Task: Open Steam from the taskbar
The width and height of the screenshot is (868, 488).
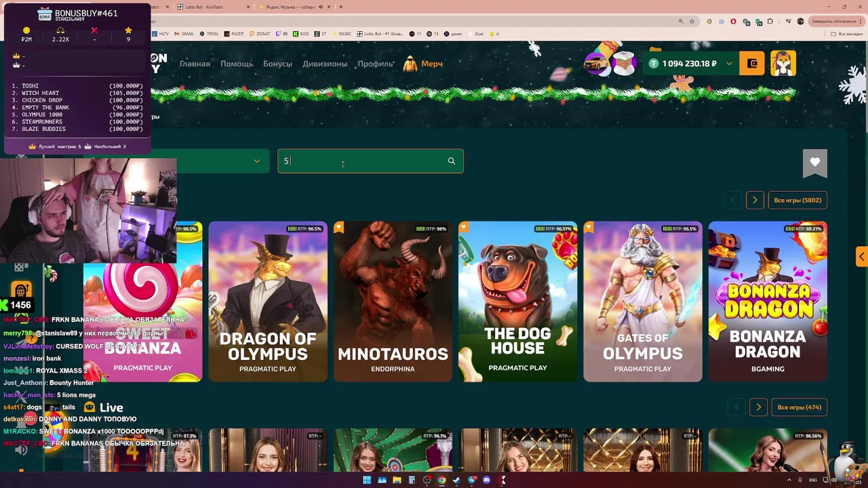Action: coord(456,481)
